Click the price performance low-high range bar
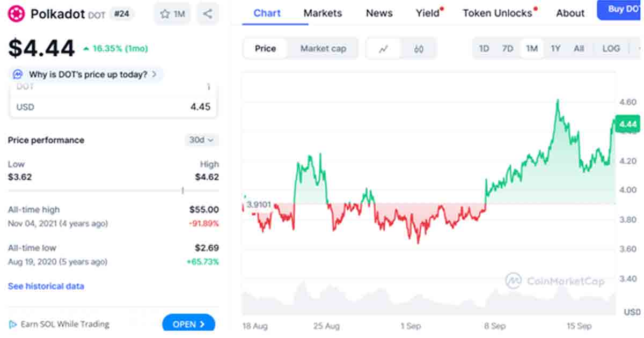The image size is (644, 338). pos(113,190)
